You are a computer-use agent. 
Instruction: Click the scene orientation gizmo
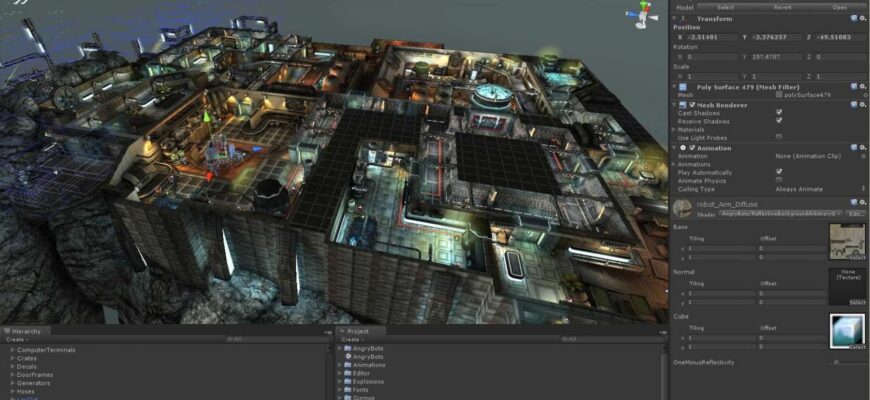click(x=643, y=15)
